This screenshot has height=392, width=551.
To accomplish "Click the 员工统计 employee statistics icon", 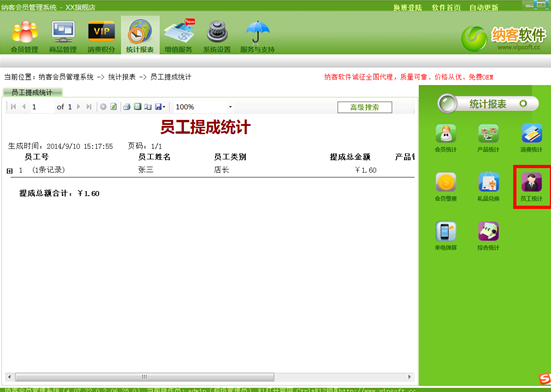I will (531, 187).
